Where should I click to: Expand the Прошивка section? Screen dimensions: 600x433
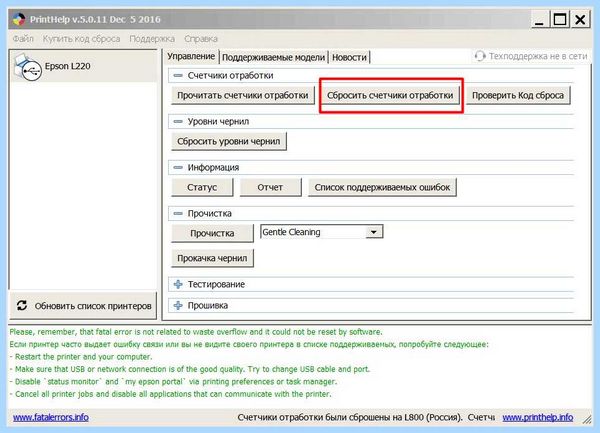pyautogui.click(x=178, y=305)
